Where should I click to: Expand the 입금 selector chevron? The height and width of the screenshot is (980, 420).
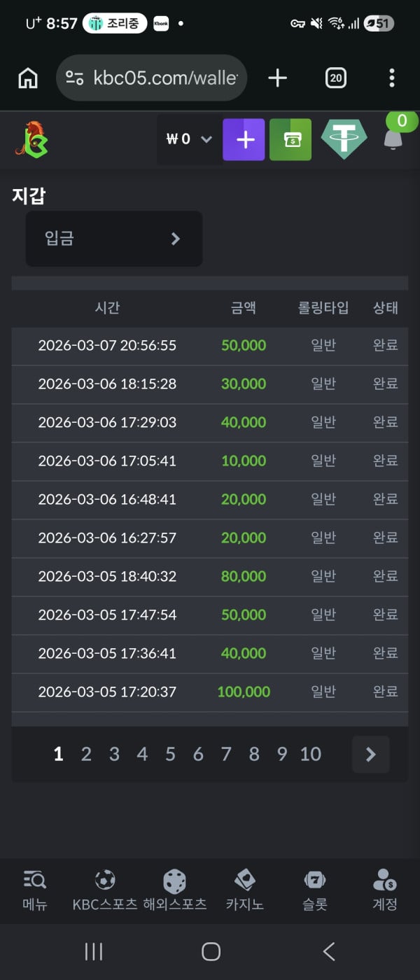pos(176,239)
